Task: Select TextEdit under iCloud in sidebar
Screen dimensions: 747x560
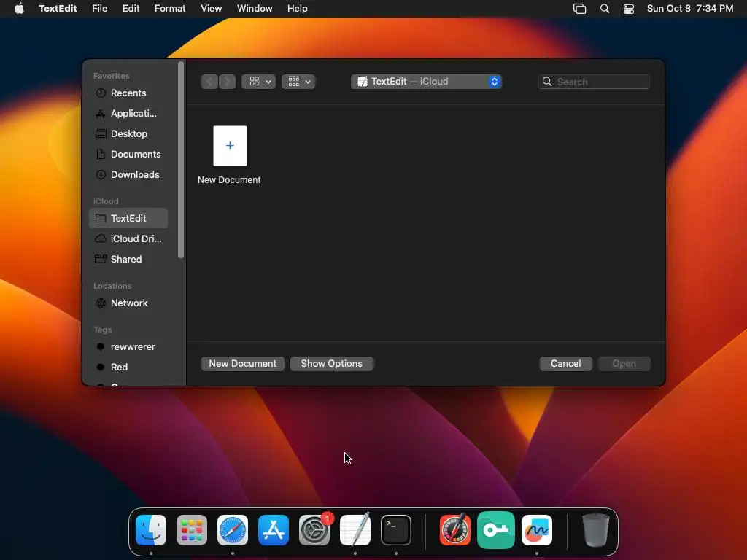Action: coord(128,218)
